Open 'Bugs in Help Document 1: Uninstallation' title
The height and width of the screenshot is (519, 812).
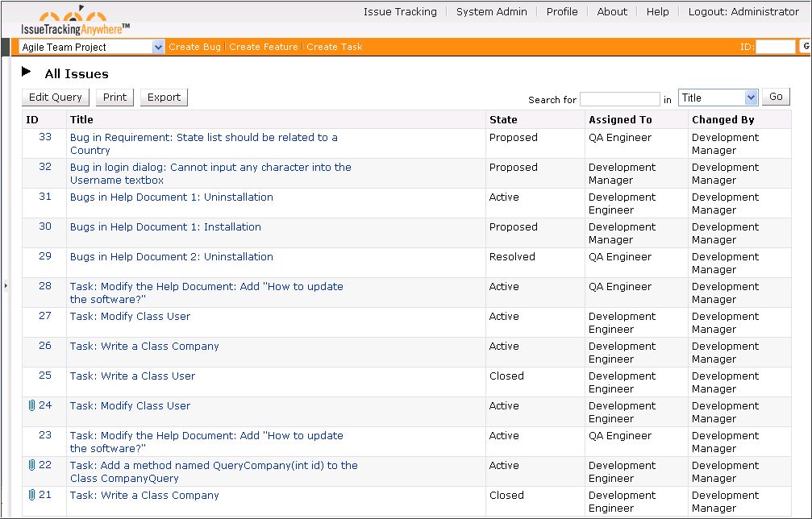click(x=172, y=197)
